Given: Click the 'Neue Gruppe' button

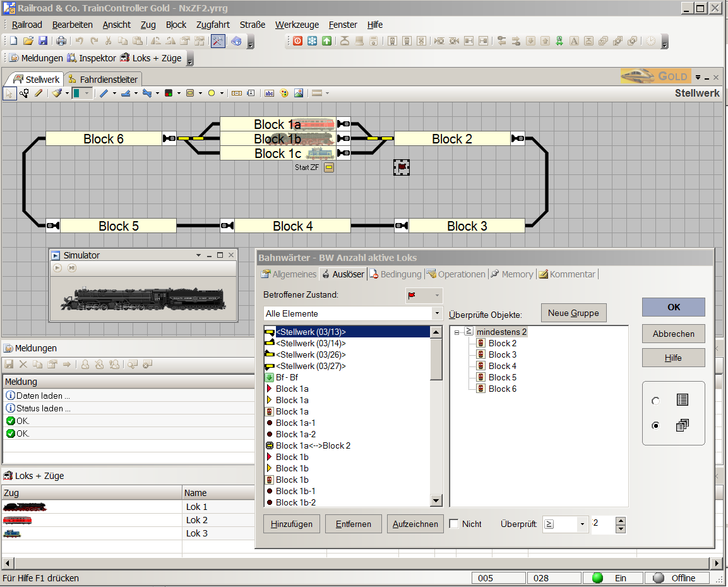Looking at the screenshot, I should tap(573, 313).
